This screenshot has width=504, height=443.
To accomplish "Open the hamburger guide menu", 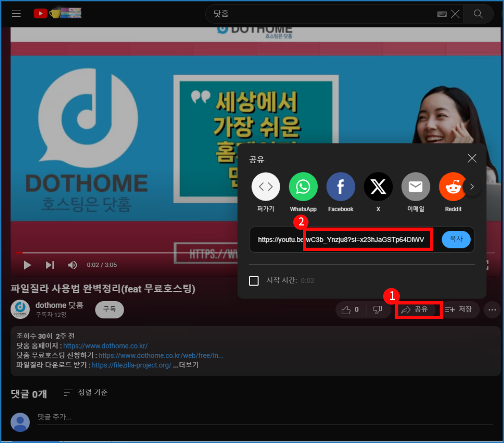I will [16, 14].
